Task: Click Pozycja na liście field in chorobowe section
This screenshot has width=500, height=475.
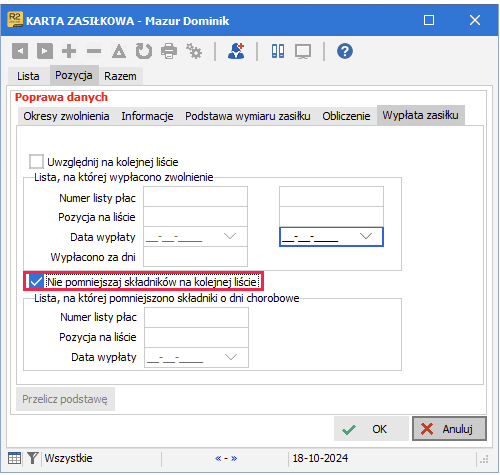Action: 196,337
